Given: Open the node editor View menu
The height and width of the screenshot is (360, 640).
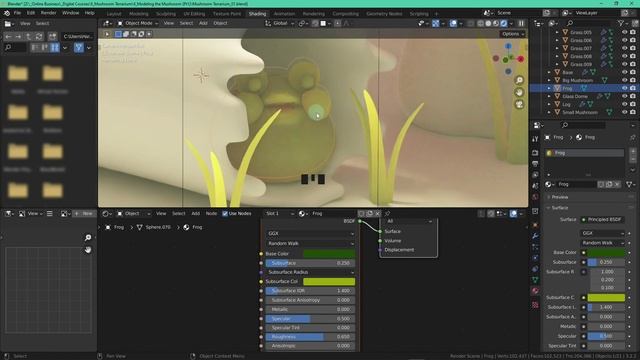Looking at the screenshot, I should 161,213.
